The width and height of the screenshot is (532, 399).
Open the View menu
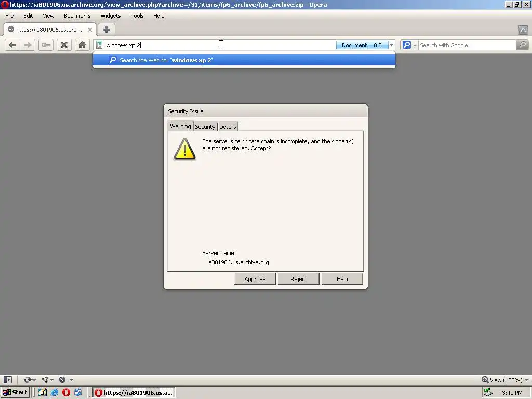coord(48,16)
